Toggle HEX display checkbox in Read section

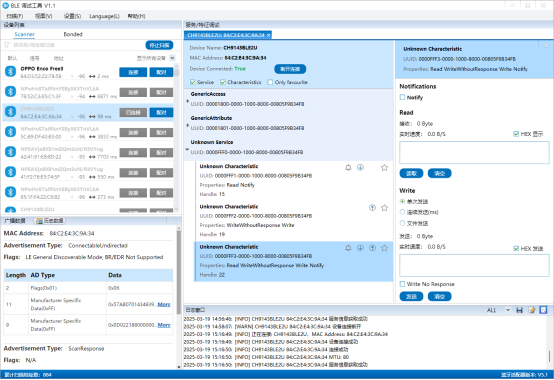pos(516,134)
